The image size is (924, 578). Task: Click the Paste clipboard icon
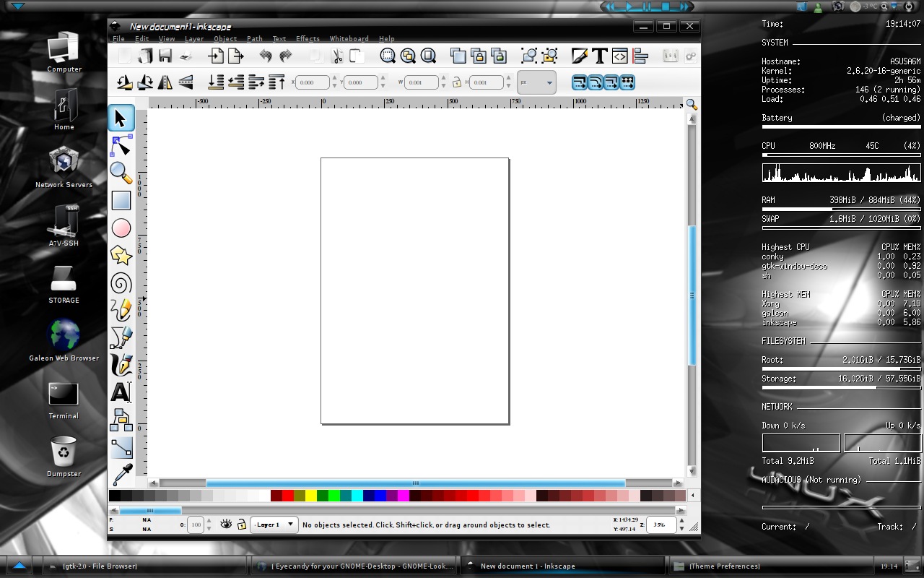click(357, 56)
